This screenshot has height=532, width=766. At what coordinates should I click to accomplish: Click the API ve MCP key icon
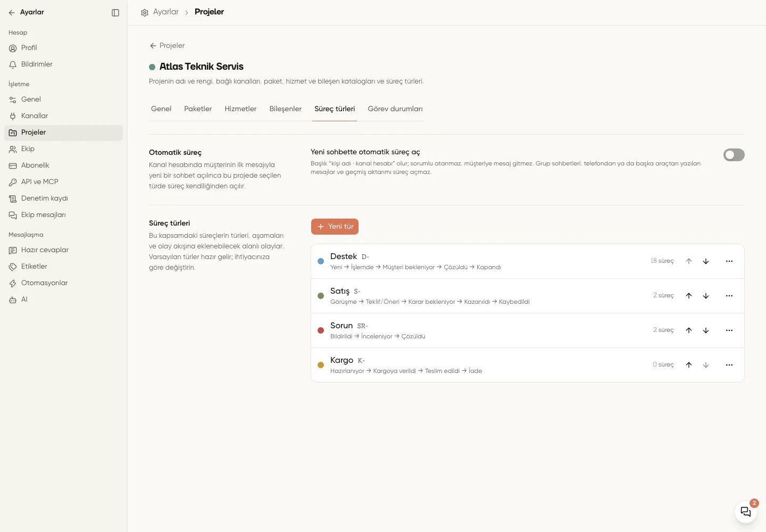coord(13,182)
